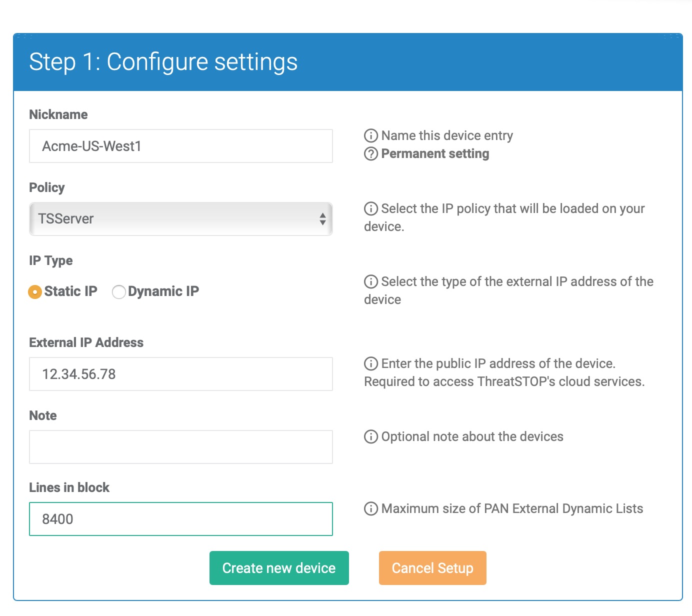Click the Cancel Setup button
Viewport: 692px width, 616px height.
click(432, 568)
